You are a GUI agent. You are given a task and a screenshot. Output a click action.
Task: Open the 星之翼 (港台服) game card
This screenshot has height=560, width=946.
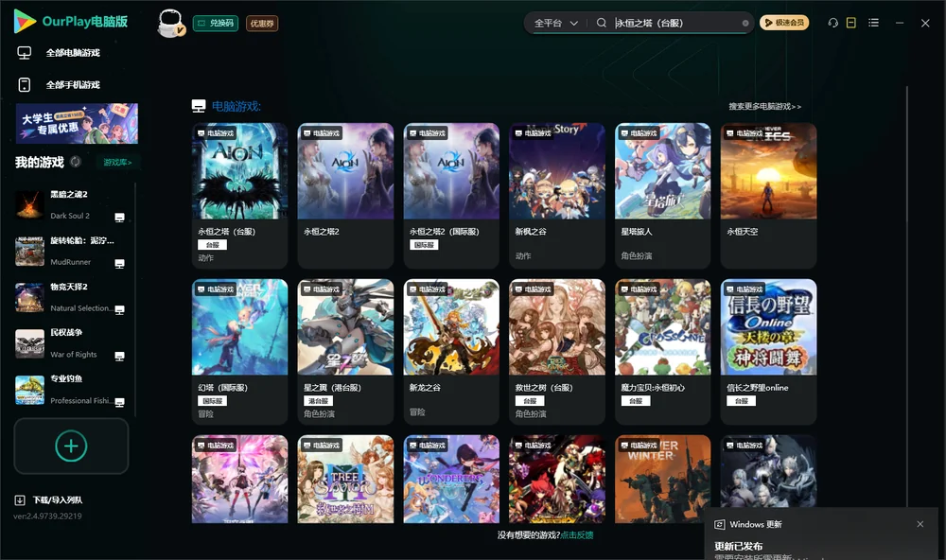pos(345,352)
